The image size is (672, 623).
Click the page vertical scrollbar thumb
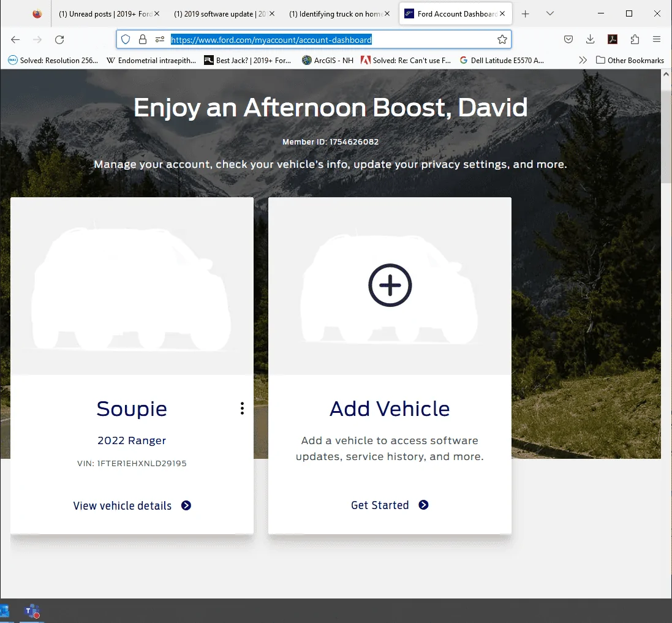666,137
